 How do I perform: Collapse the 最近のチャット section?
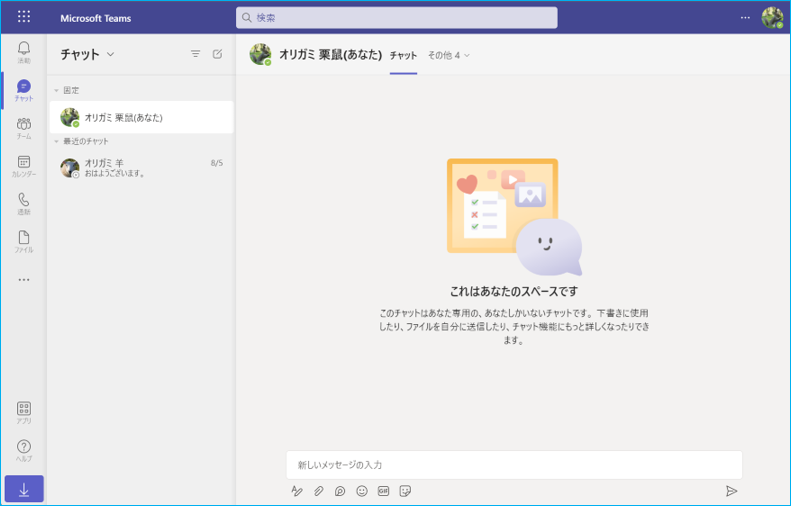(57, 141)
